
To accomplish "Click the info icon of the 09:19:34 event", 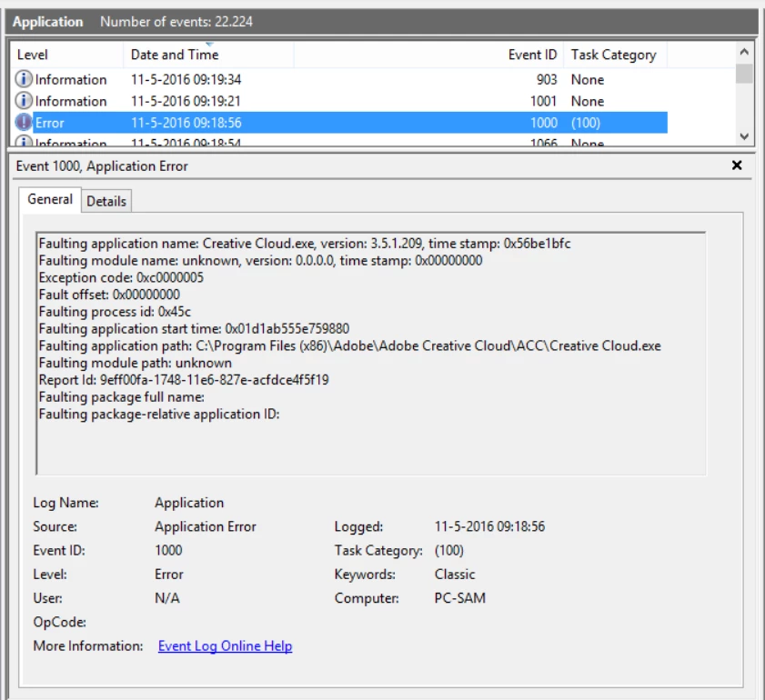I will coord(24,79).
